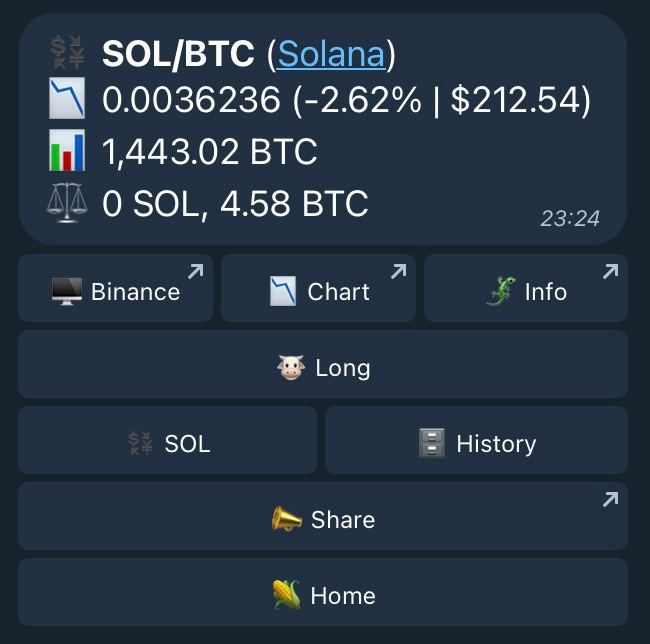Screen dimensions: 650x644
Task: Click the corn icon on Home
Action: click(286, 595)
